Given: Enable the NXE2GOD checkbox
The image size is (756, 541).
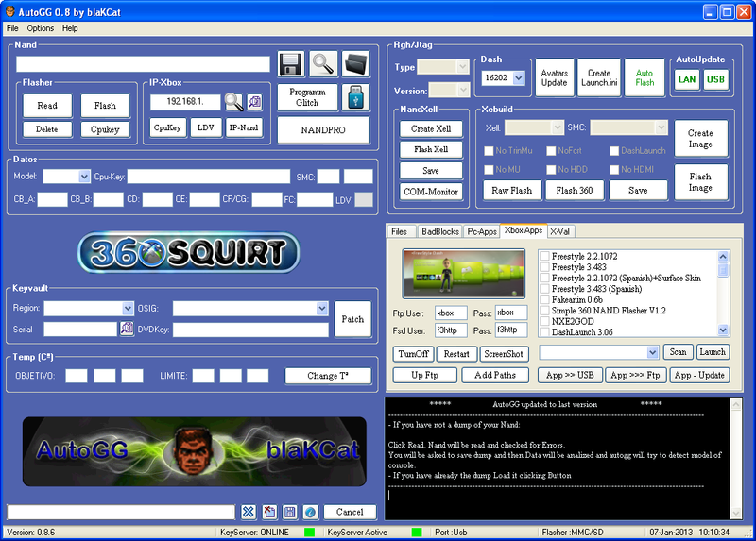Looking at the screenshot, I should point(545,320).
